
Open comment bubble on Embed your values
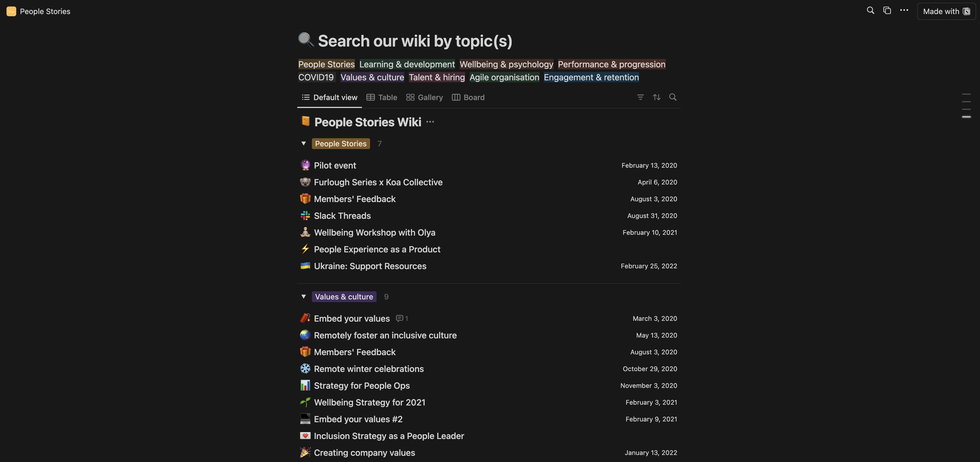point(402,319)
